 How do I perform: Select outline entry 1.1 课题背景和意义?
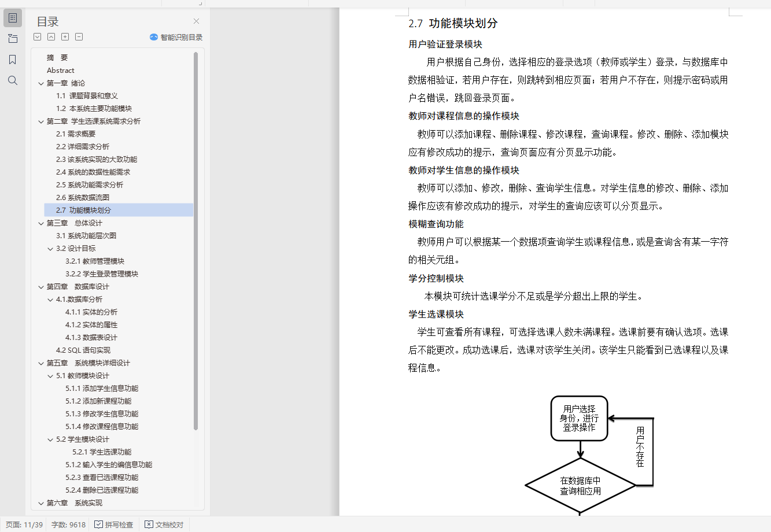click(87, 96)
